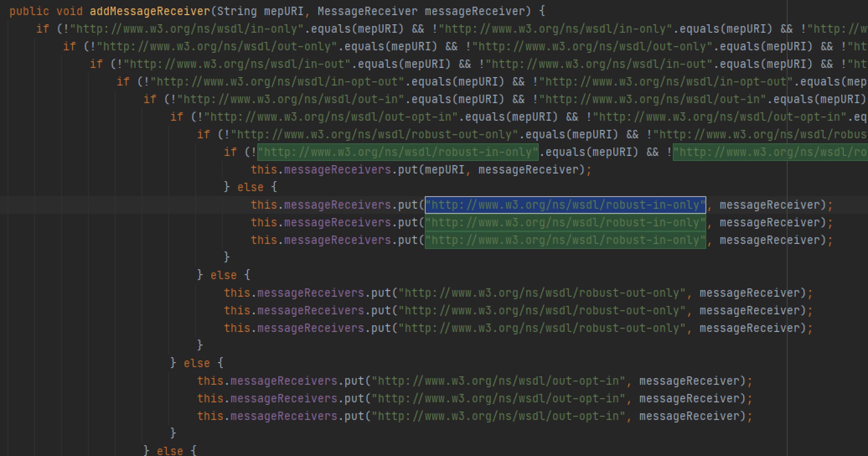
Task: Click the 'void' return type keyword
Action: pos(70,11)
